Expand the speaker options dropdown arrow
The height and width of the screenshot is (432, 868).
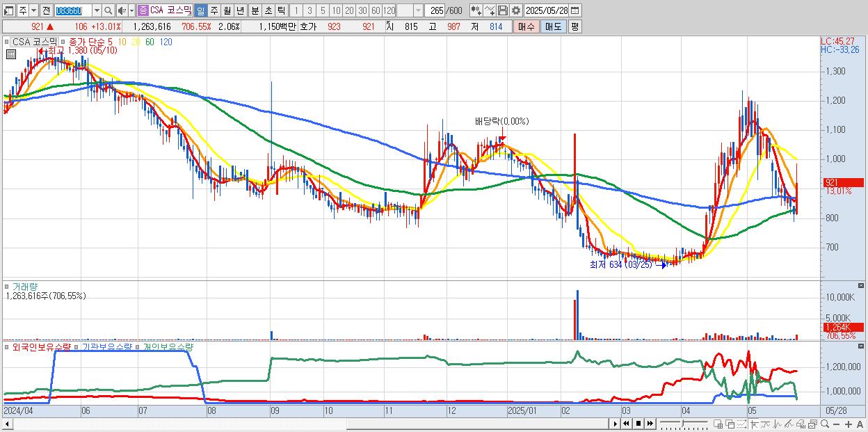(x=131, y=10)
